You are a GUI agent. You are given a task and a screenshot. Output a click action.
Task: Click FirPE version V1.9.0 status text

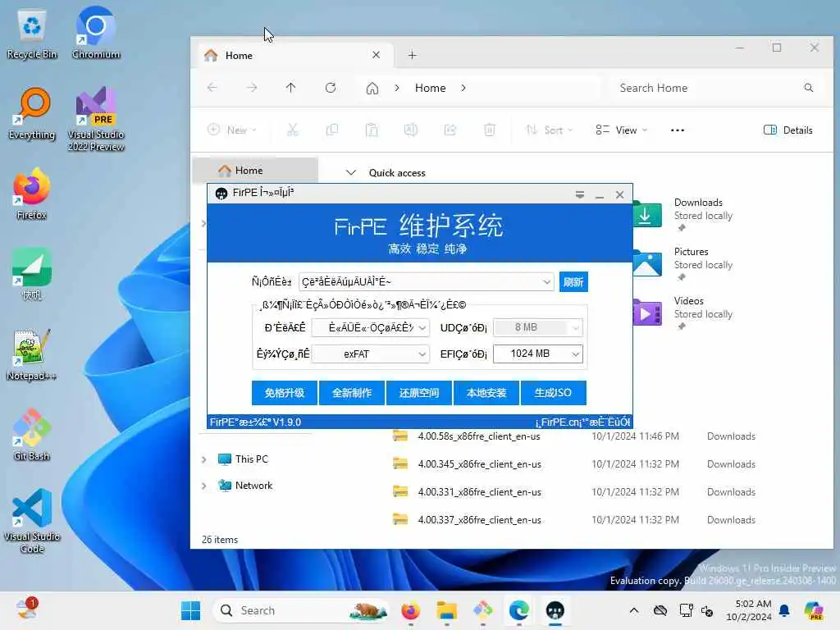point(255,422)
